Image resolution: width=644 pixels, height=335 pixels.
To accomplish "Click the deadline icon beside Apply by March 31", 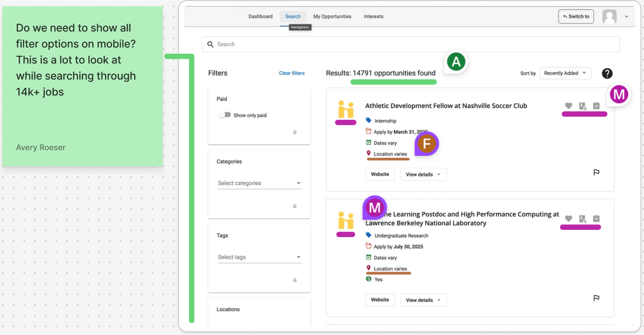I will click(369, 131).
